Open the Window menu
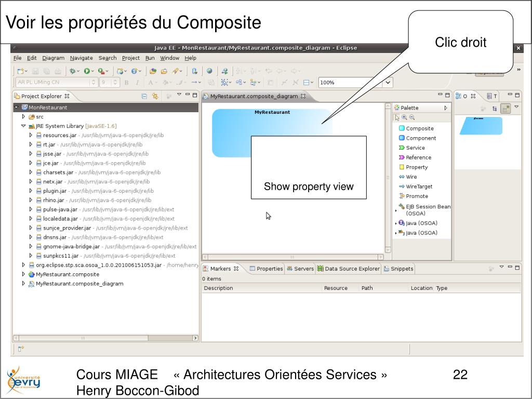The image size is (532, 399). pos(170,58)
